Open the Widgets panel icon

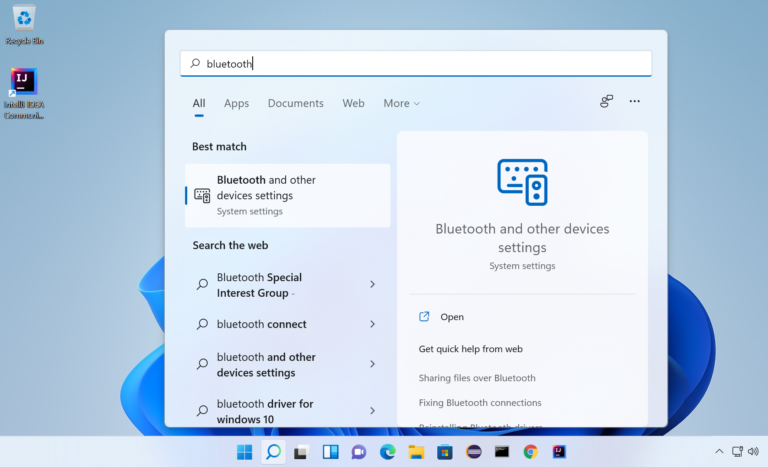tap(331, 452)
